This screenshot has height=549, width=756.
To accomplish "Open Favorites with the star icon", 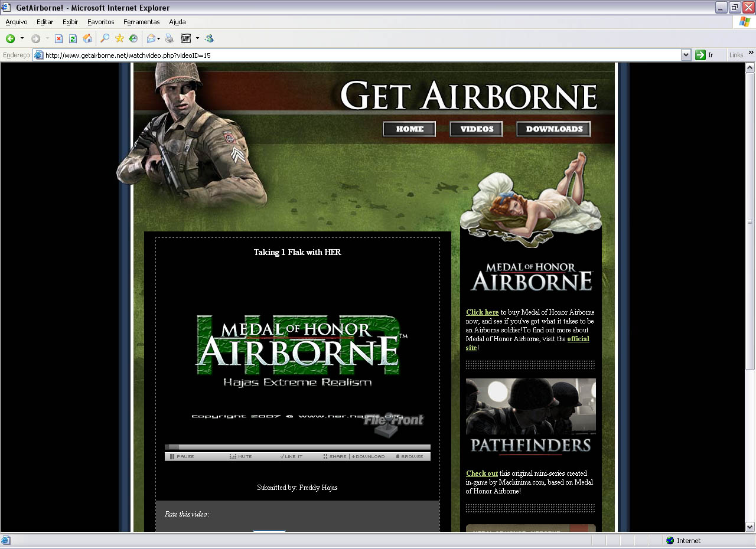I will point(119,39).
